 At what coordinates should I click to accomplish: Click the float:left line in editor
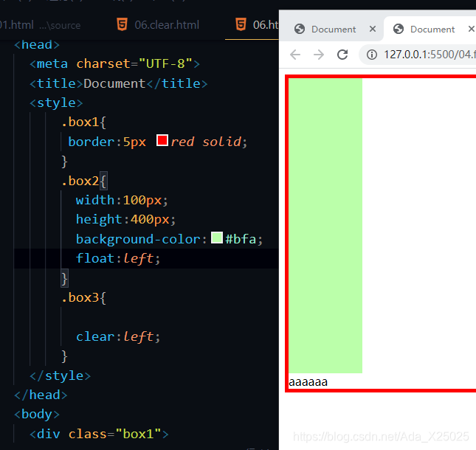118,258
